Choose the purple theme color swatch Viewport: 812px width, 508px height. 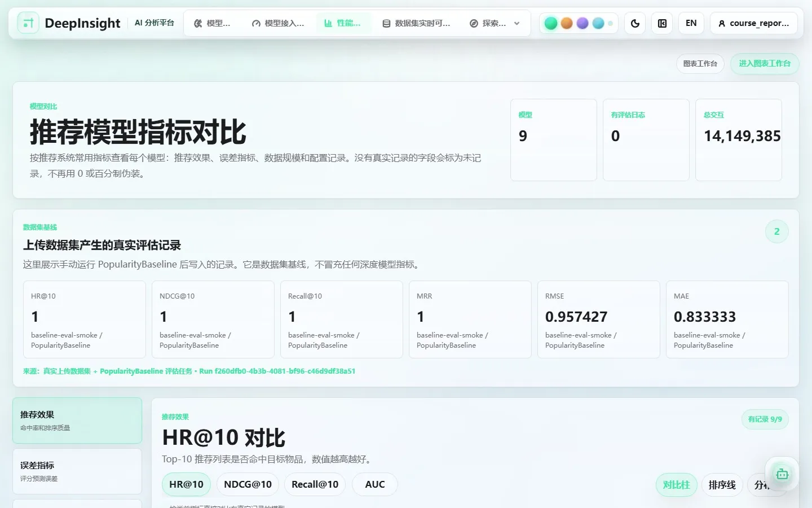point(582,23)
